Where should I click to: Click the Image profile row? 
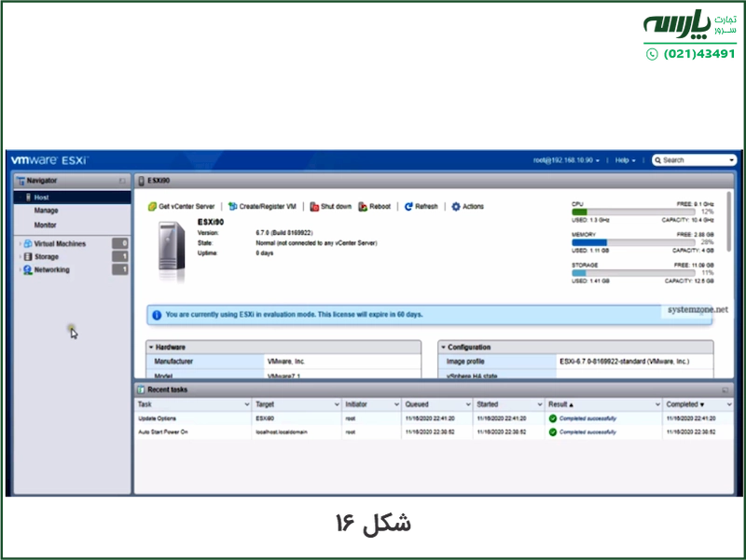575,362
